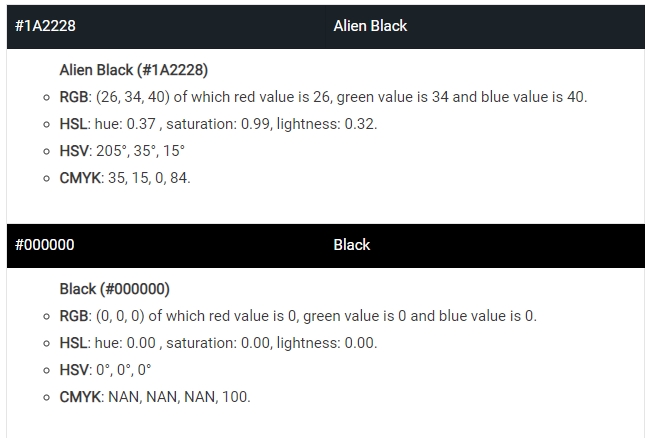Click bullet beside Black CMYK entry

point(46,397)
